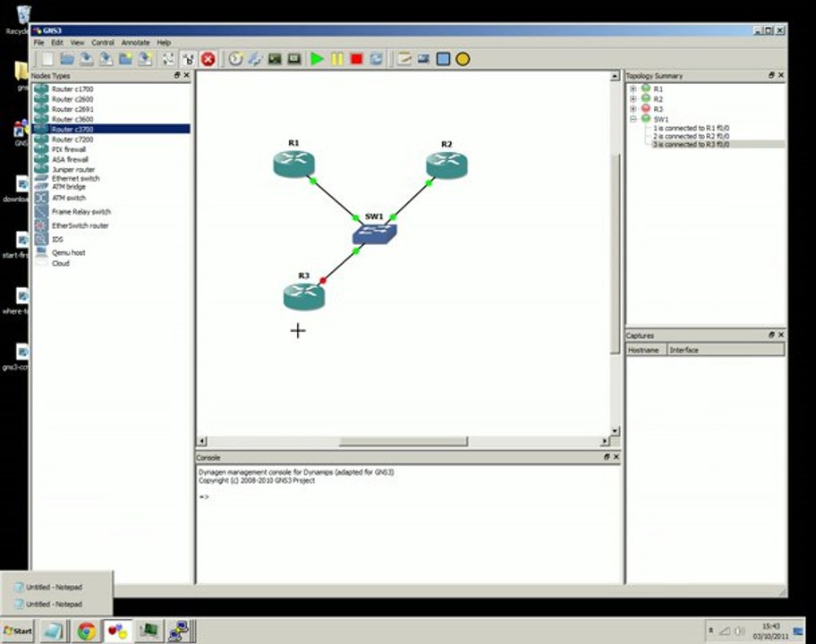Reload all devices icon

[377, 59]
